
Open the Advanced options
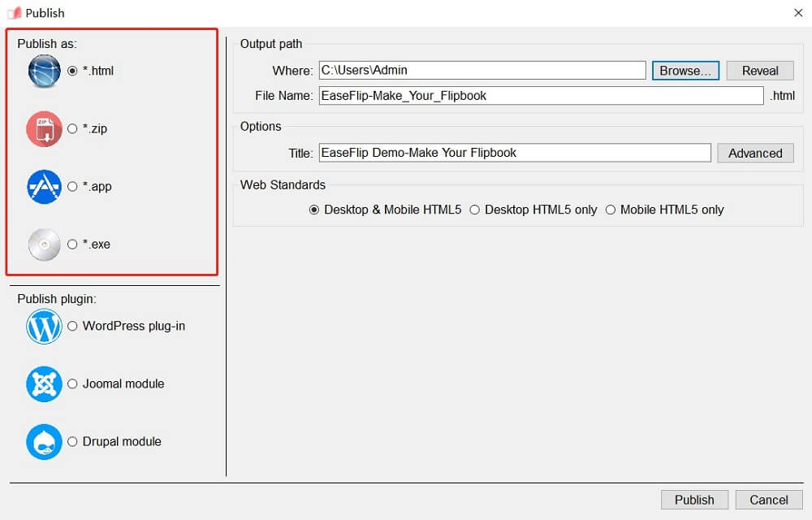(x=755, y=153)
